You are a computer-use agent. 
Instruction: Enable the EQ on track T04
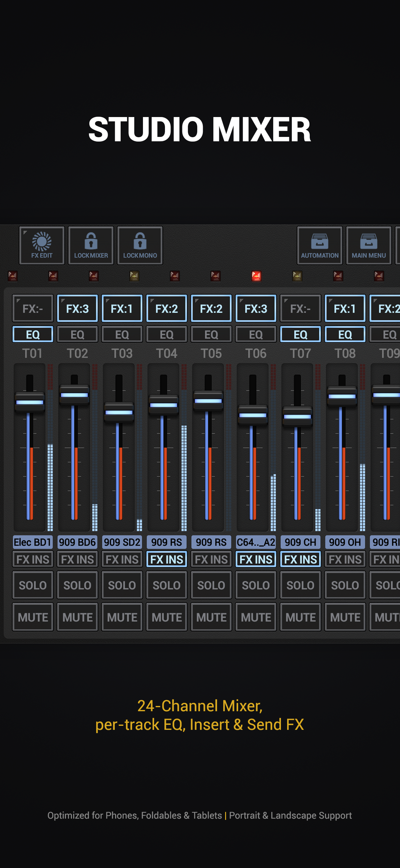pyautogui.click(x=167, y=334)
